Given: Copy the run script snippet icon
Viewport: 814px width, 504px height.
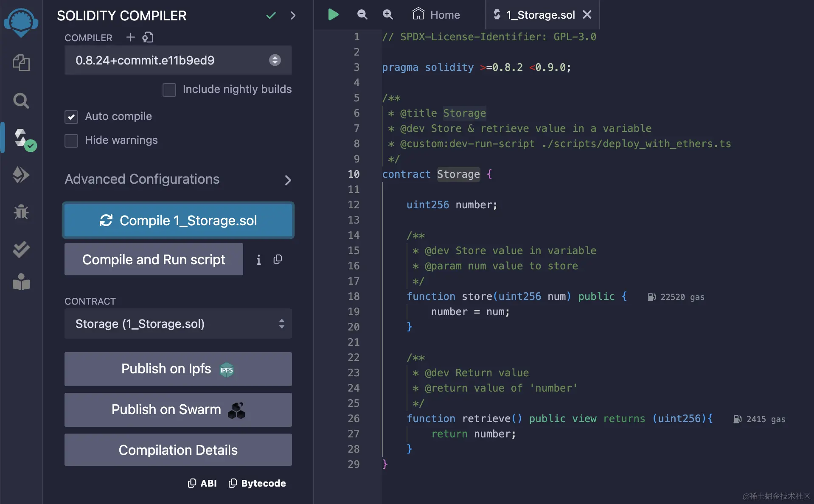Looking at the screenshot, I should 278,259.
